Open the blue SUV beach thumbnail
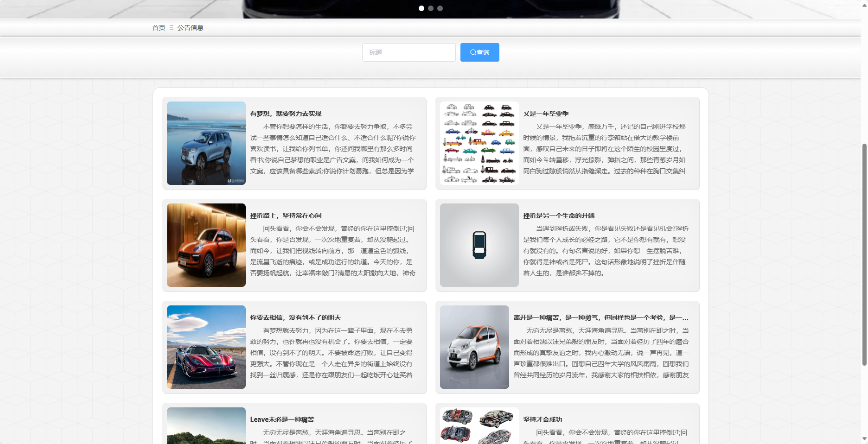Viewport: 868px width, 444px height. click(x=206, y=143)
